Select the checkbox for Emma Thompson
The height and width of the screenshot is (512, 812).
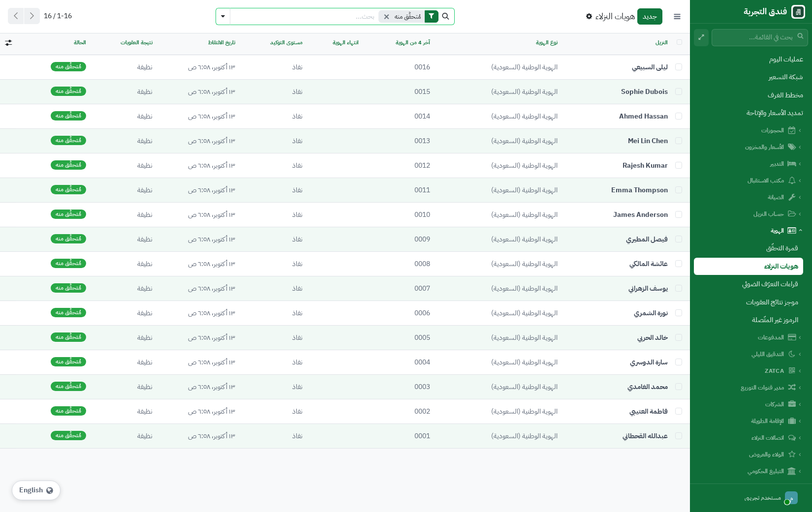(679, 190)
